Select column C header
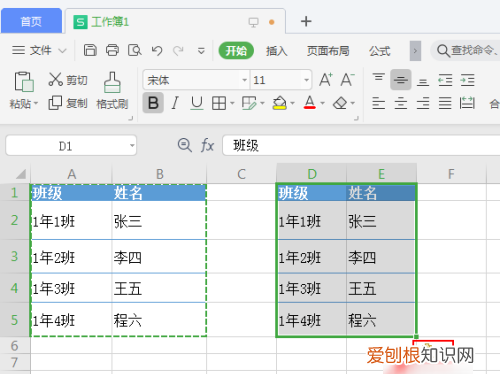The height and width of the screenshot is (374, 500). click(x=241, y=174)
